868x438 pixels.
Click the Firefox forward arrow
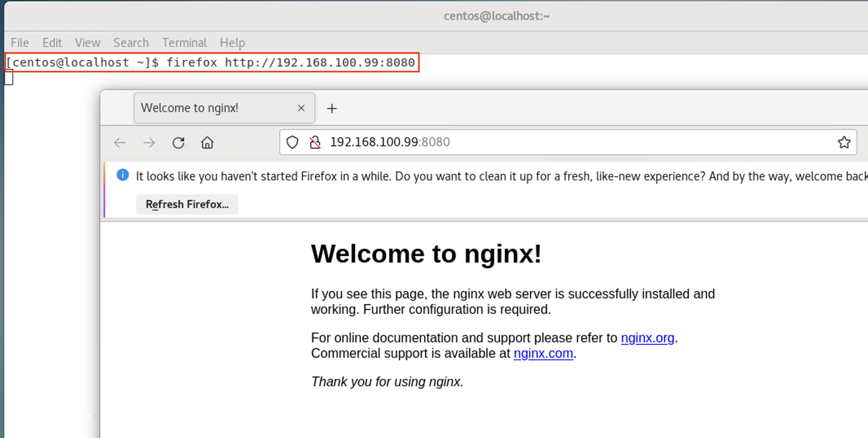tap(149, 143)
